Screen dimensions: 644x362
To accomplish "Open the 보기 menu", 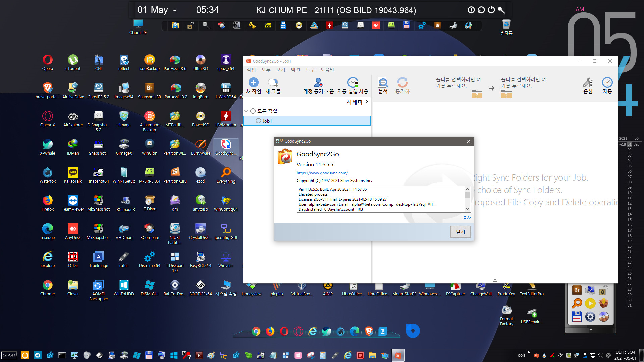I will [281, 70].
